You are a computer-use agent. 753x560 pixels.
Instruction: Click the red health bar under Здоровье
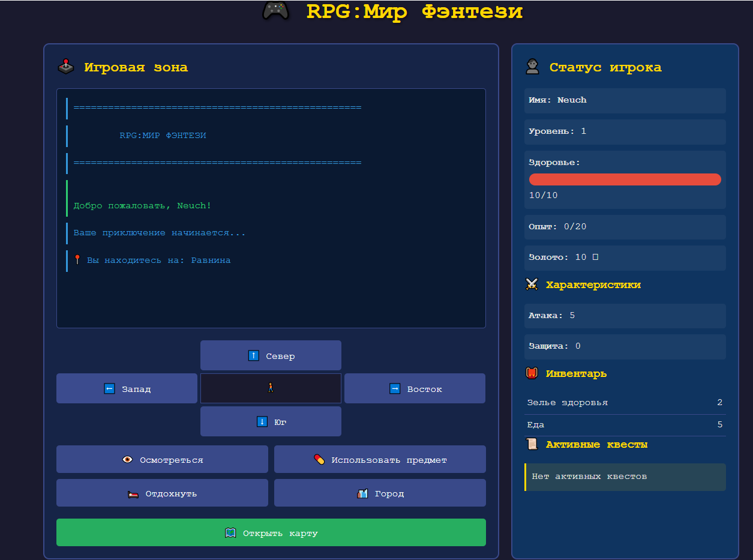(625, 179)
